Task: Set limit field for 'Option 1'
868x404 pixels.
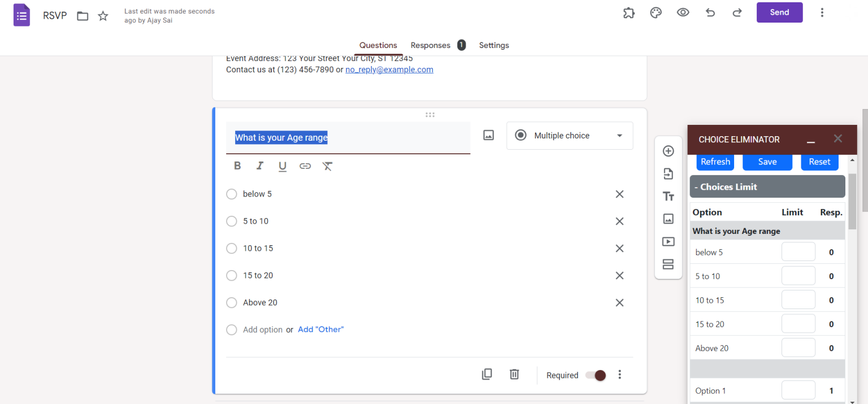Action: coord(798,390)
